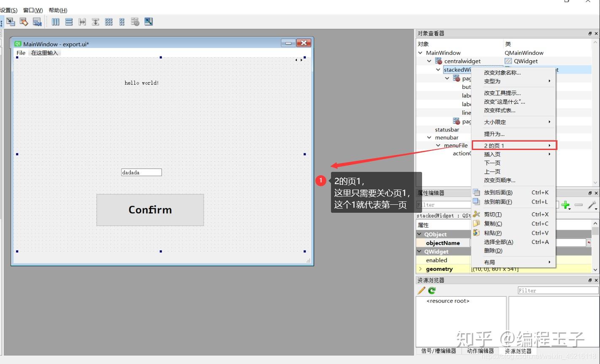Add dynamic property with green plus
The width and height of the screenshot is (600, 364).
tap(566, 205)
